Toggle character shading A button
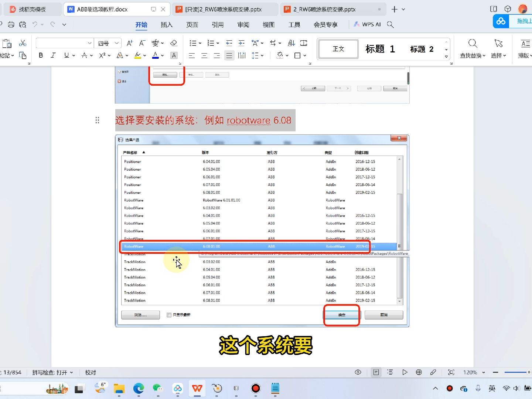The image size is (532, 399). point(174,55)
